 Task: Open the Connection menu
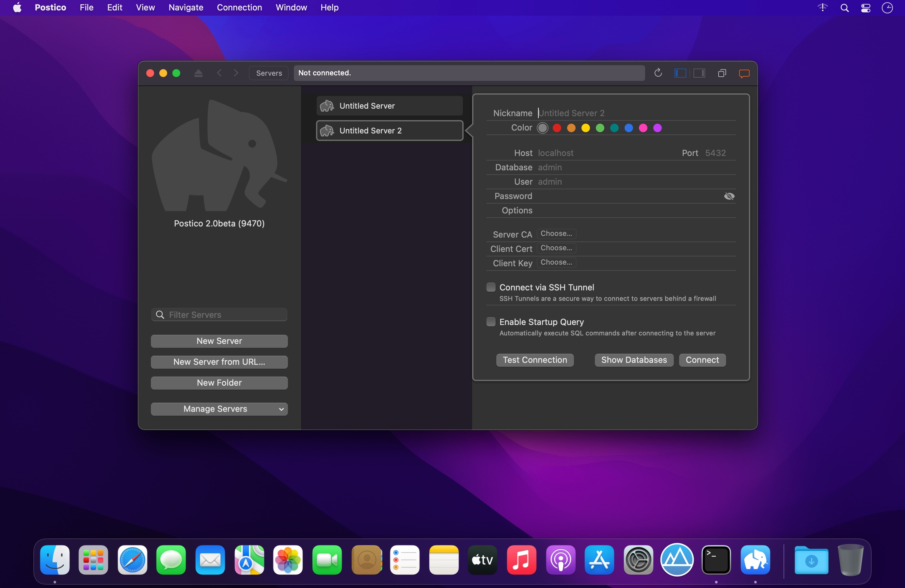(239, 8)
